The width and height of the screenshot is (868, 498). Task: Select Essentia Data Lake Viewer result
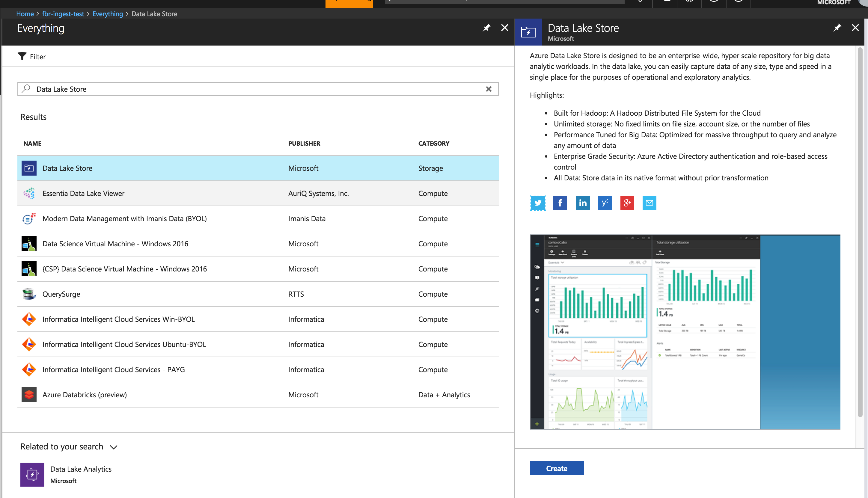point(258,193)
